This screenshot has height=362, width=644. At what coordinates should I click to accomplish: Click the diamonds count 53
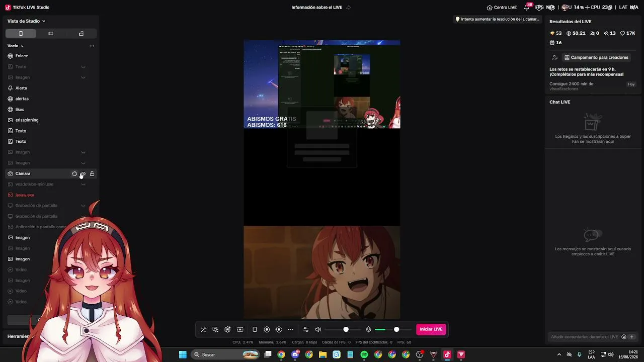click(x=556, y=33)
